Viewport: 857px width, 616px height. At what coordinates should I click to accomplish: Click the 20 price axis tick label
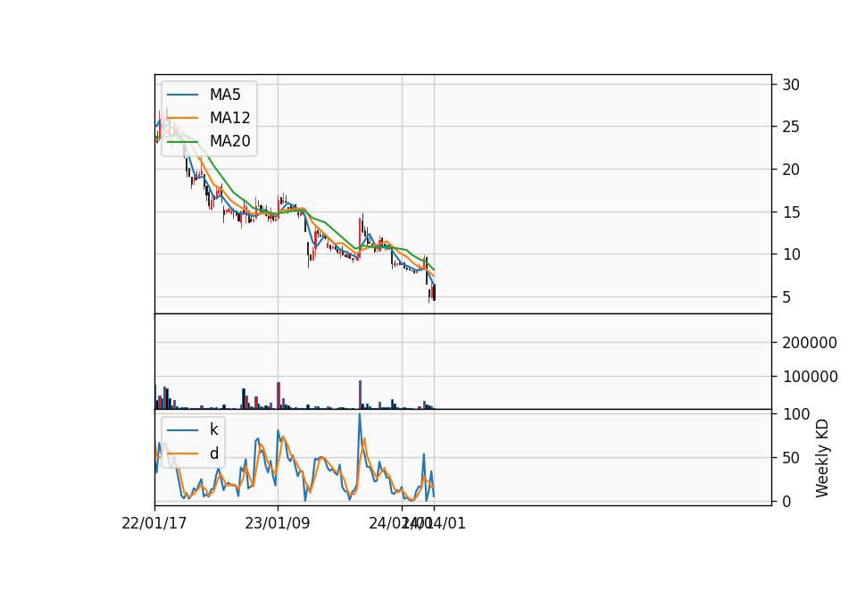pos(791,170)
